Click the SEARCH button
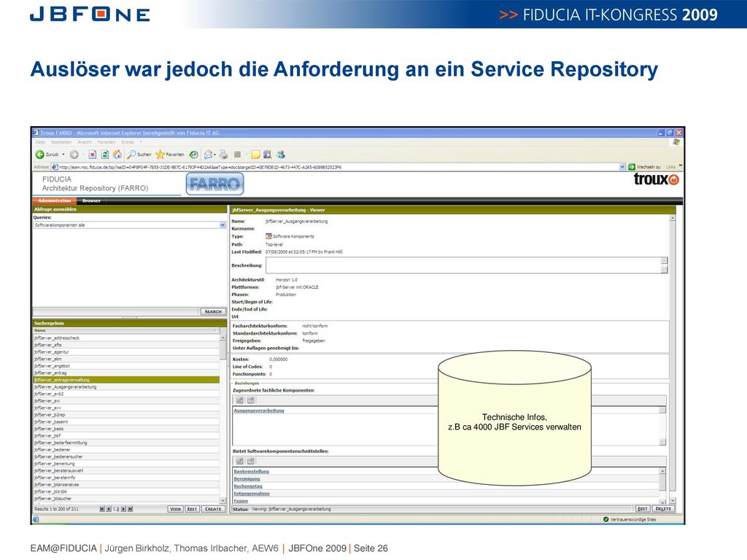747x560 pixels. click(213, 311)
